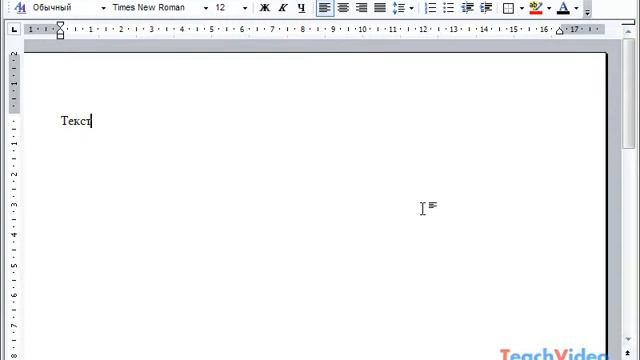Expand the font size 12 dropdown
This screenshot has width=640, height=360.
coord(245,8)
